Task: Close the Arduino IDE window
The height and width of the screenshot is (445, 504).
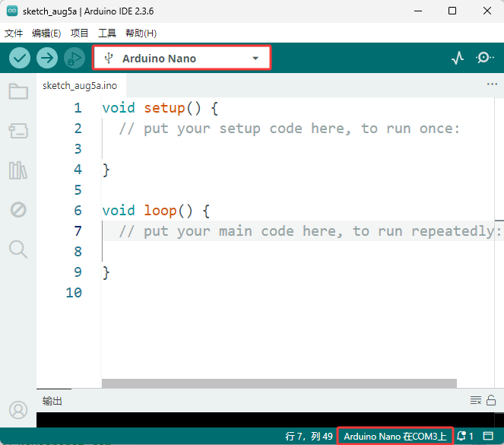Action: (x=487, y=11)
